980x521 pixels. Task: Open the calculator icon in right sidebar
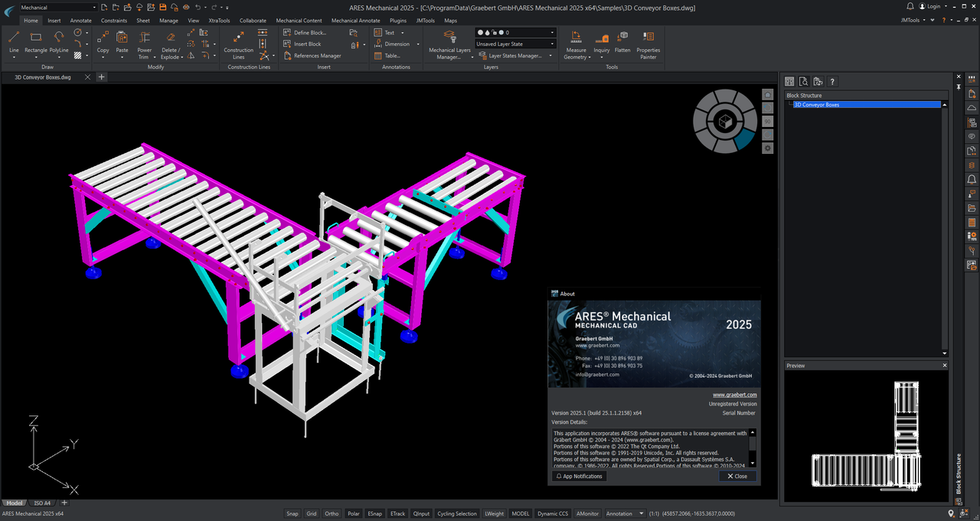(x=972, y=223)
